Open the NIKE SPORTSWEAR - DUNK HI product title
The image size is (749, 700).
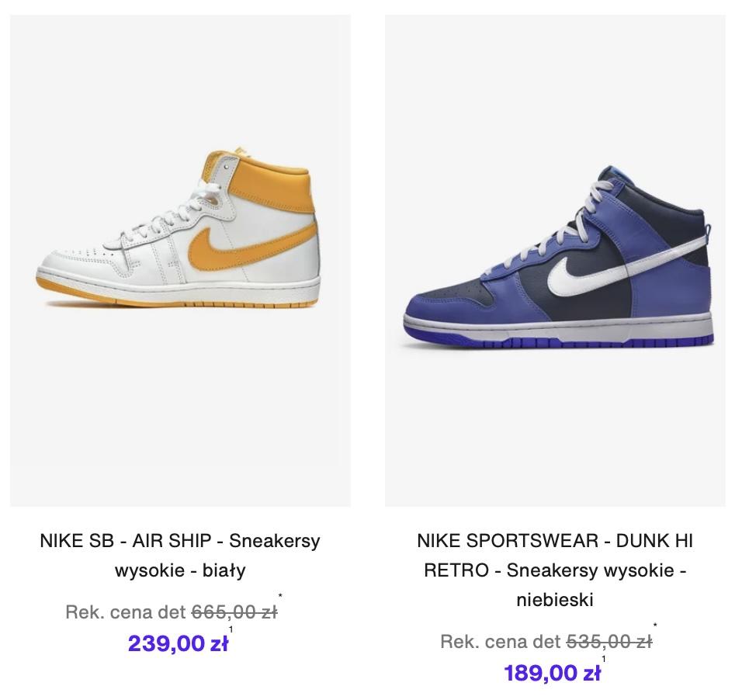(x=555, y=541)
